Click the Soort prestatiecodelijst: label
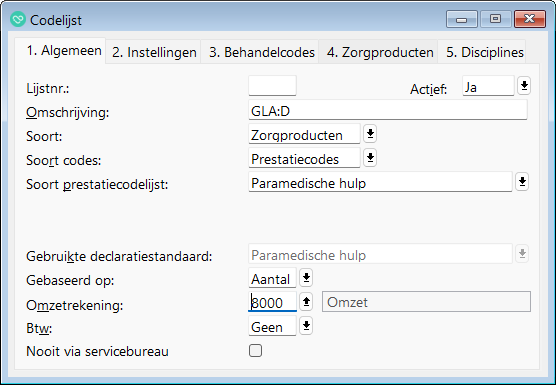This screenshot has width=556, height=385. coord(97,184)
